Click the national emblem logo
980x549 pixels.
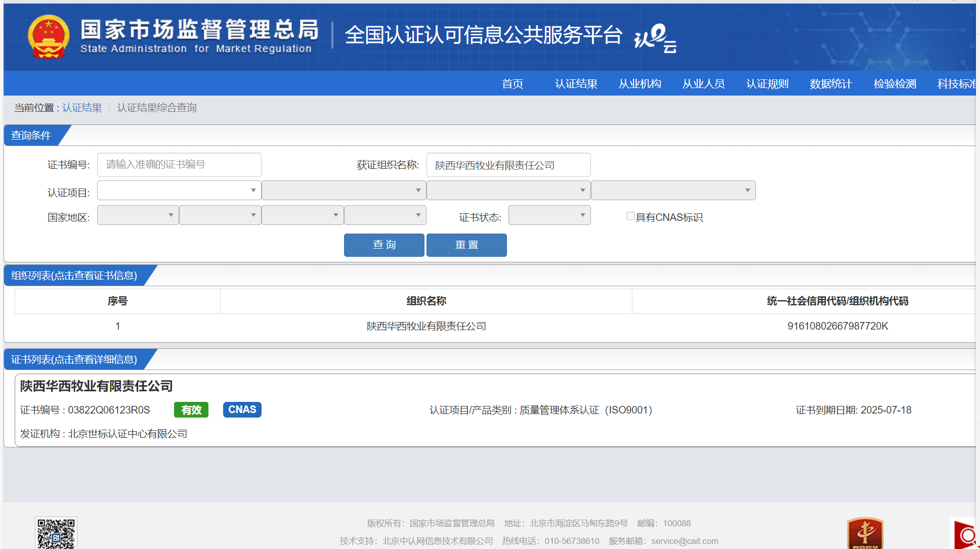click(48, 36)
